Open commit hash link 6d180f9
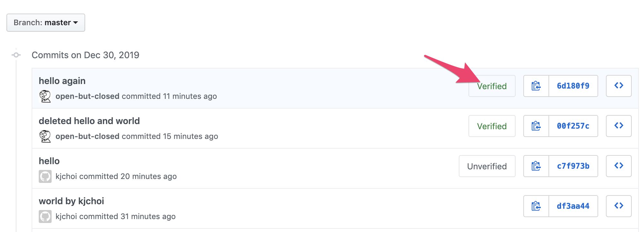The height and width of the screenshot is (232, 644). pos(573,86)
